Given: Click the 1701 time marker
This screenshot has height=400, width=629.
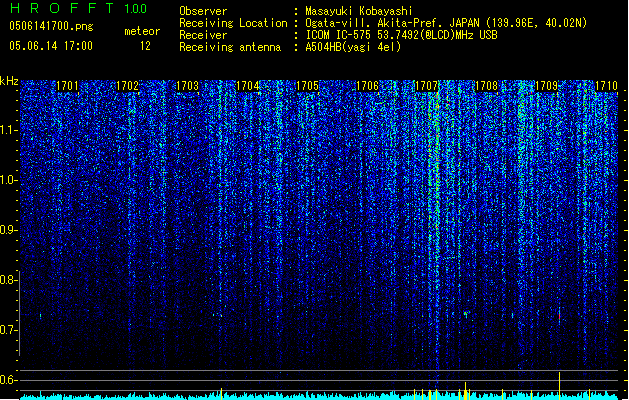Looking at the screenshot, I should pos(67,86).
